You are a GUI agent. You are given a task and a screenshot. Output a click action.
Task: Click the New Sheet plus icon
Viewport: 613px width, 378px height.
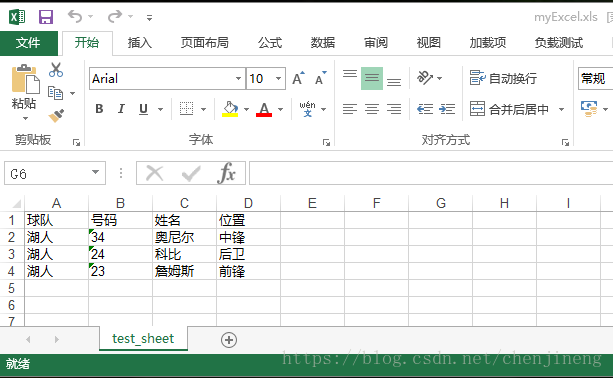(229, 340)
